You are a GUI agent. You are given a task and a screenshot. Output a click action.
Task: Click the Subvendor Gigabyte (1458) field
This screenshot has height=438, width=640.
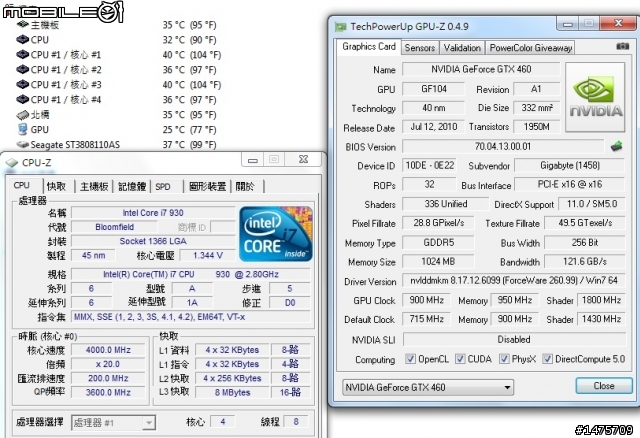570,165
